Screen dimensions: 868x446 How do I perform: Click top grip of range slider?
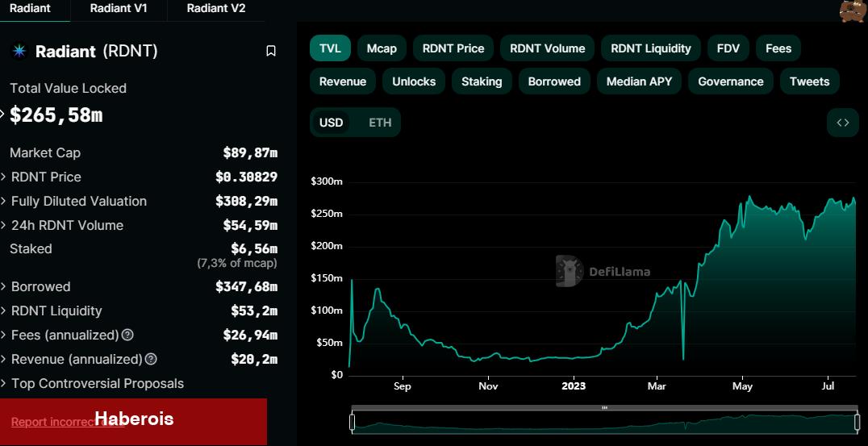coord(604,408)
